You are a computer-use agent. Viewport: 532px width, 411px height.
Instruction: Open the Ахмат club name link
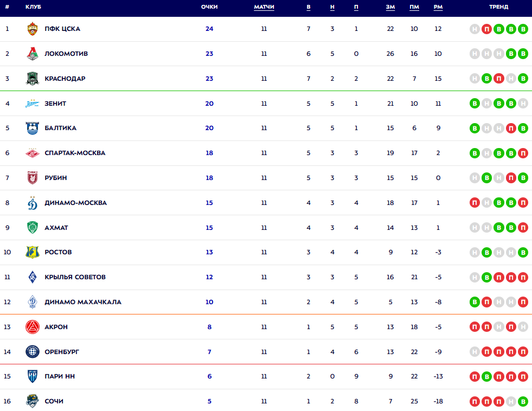[x=56, y=228]
